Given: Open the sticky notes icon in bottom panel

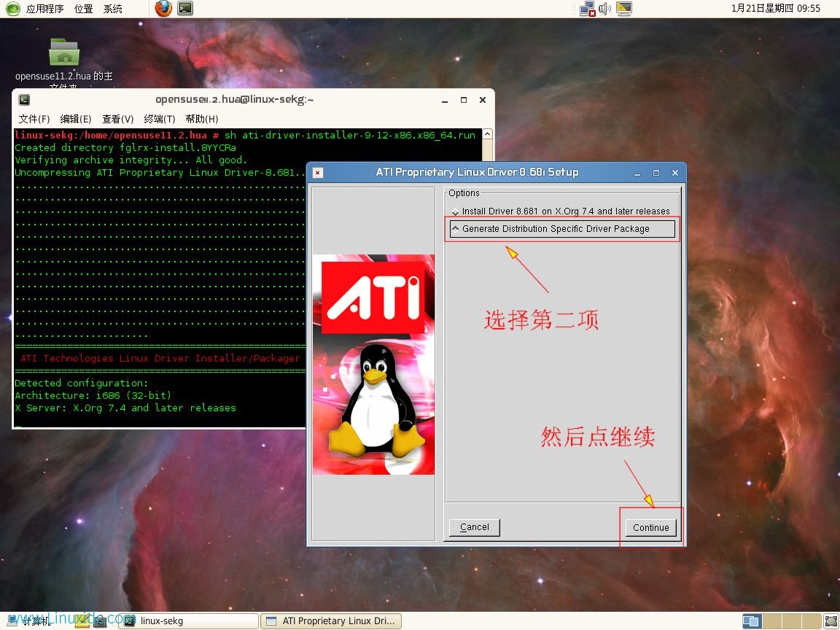Looking at the screenshot, I should pyautogui.click(x=82, y=621).
